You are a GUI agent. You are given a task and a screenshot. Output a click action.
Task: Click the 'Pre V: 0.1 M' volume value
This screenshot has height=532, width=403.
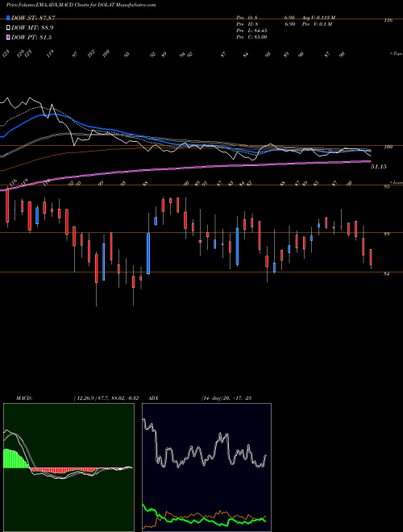(x=318, y=24)
